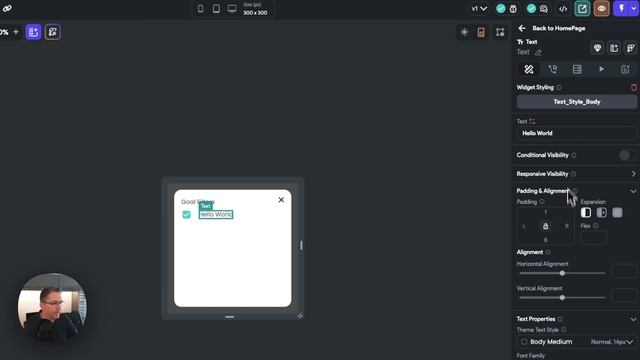Open the comments chat icon
The image size is (640, 360).
click(544, 9)
